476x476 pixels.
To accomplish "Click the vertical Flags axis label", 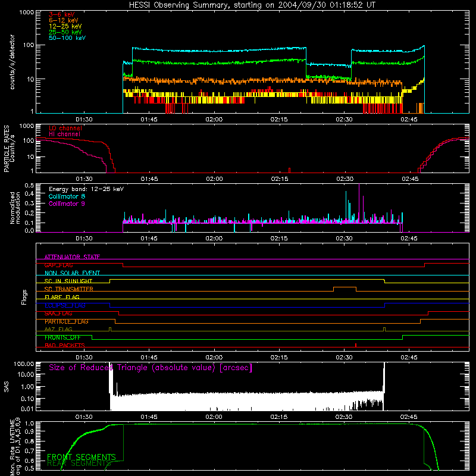I will click(x=24, y=297).
